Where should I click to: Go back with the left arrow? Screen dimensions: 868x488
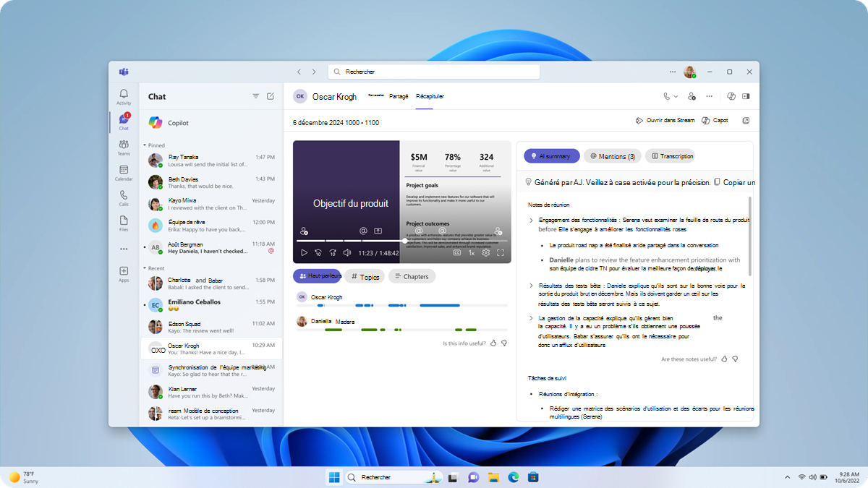(x=299, y=72)
